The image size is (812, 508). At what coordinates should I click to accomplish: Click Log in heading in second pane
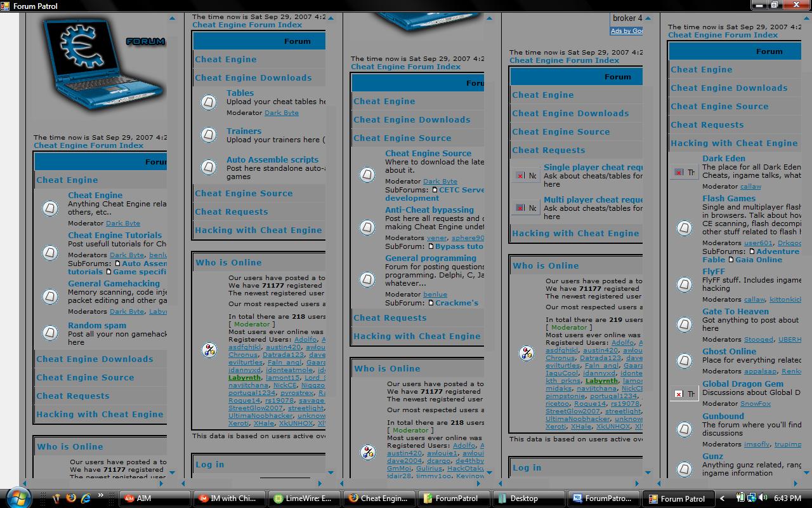pos(210,465)
